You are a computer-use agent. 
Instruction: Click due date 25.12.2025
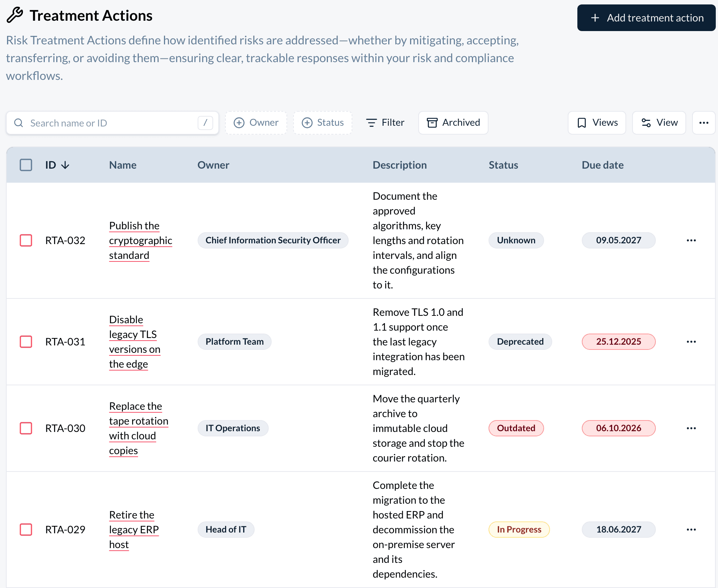[x=619, y=342]
